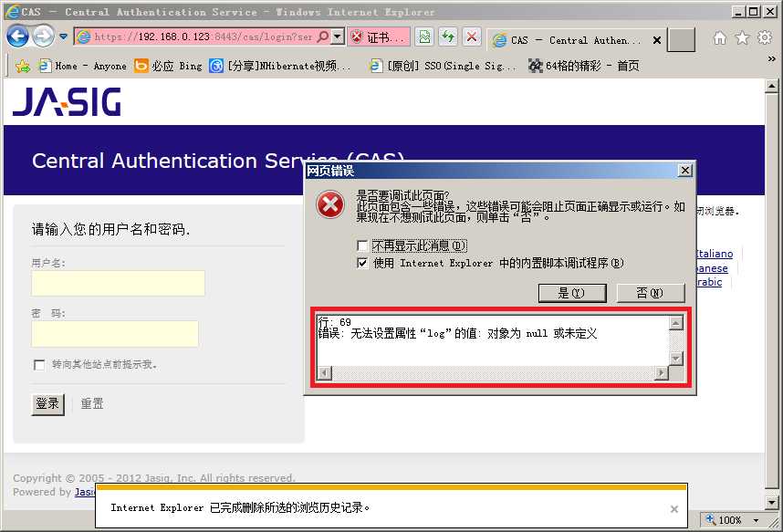Click the Home icon in toolbar
The image size is (783, 532).
coord(720,38)
